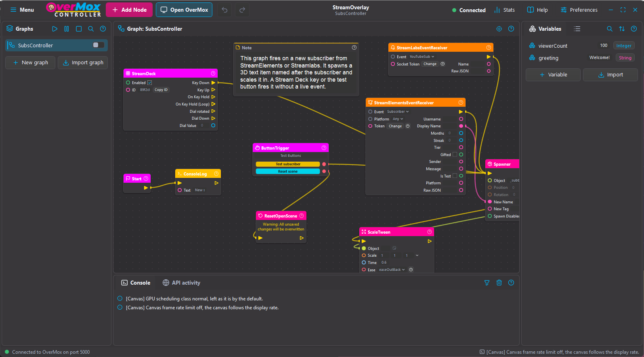Screen dimensions: 644x357
Task: Search variables with the magnifier icon
Action: [610, 29]
